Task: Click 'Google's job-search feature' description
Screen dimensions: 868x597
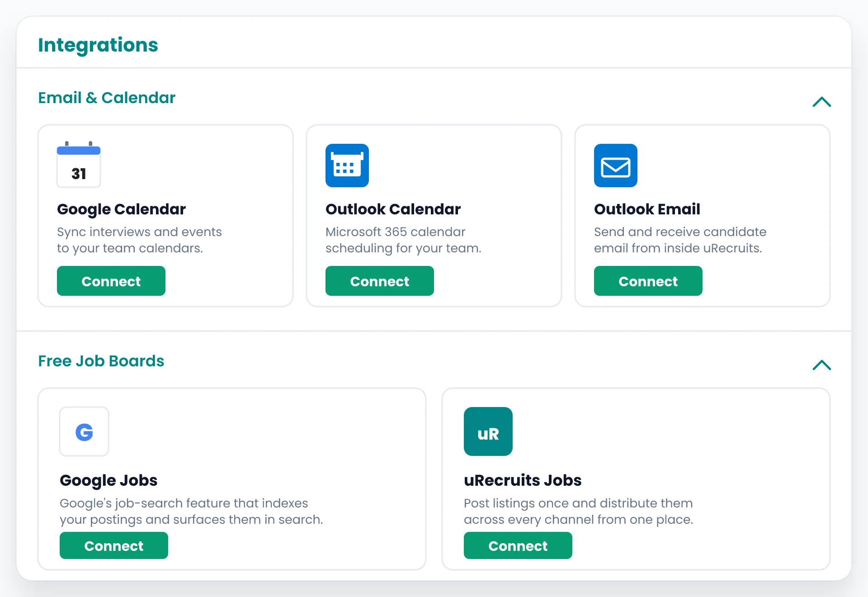Action: tap(191, 512)
